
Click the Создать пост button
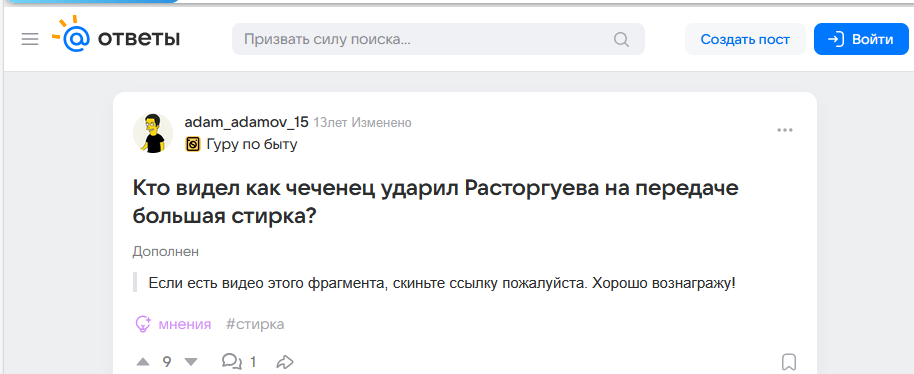coord(745,39)
